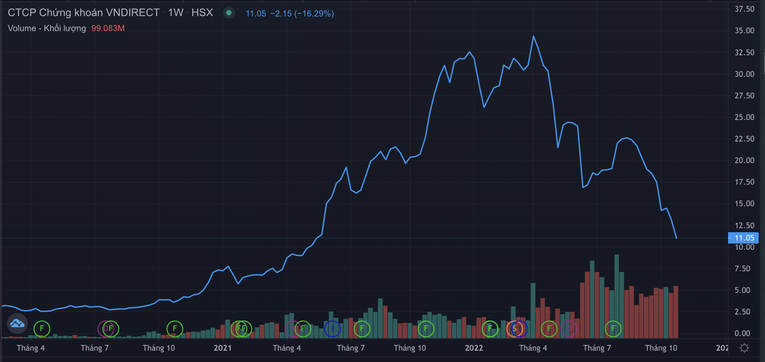Click the purple D marker in mid-2022

point(569,329)
